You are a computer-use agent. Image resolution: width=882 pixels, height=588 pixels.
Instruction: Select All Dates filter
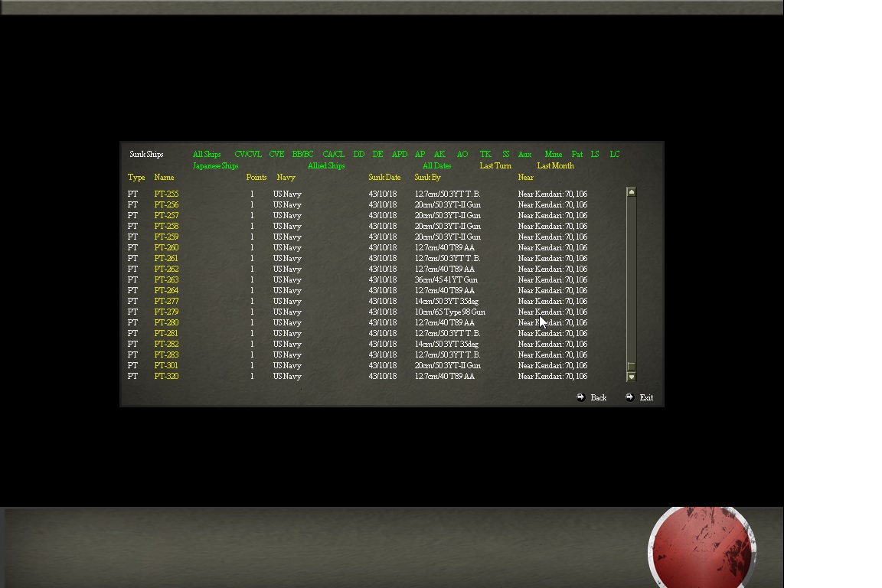[x=436, y=166]
